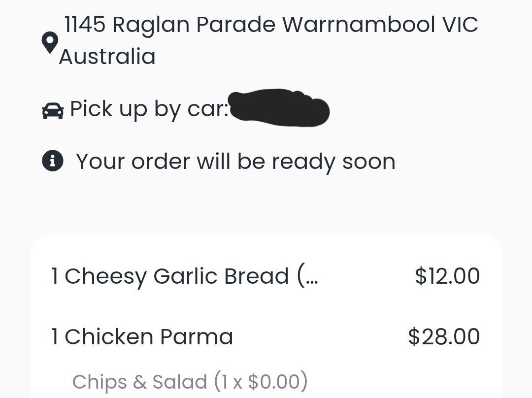Open the 1145 Raglan Parade address

coord(270,25)
